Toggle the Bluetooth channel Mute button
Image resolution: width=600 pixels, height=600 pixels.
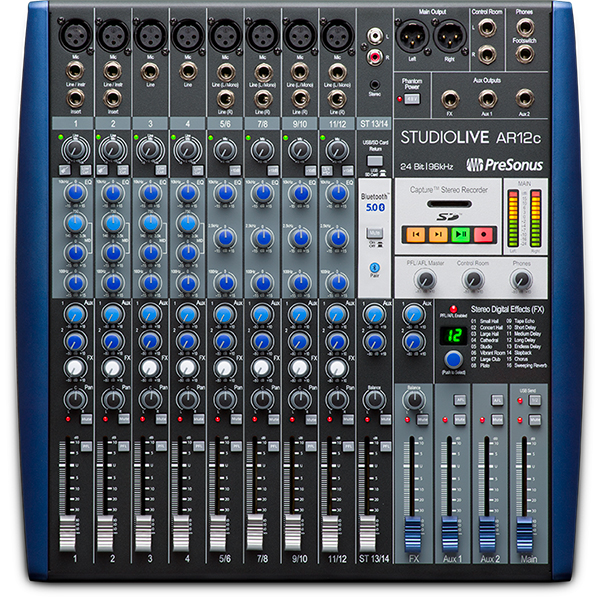375,232
